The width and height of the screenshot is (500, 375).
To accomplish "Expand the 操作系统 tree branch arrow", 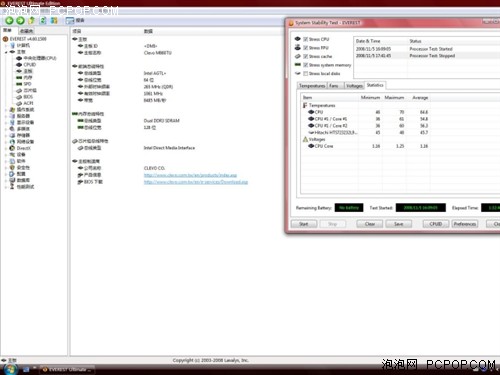I will (x=6, y=110).
